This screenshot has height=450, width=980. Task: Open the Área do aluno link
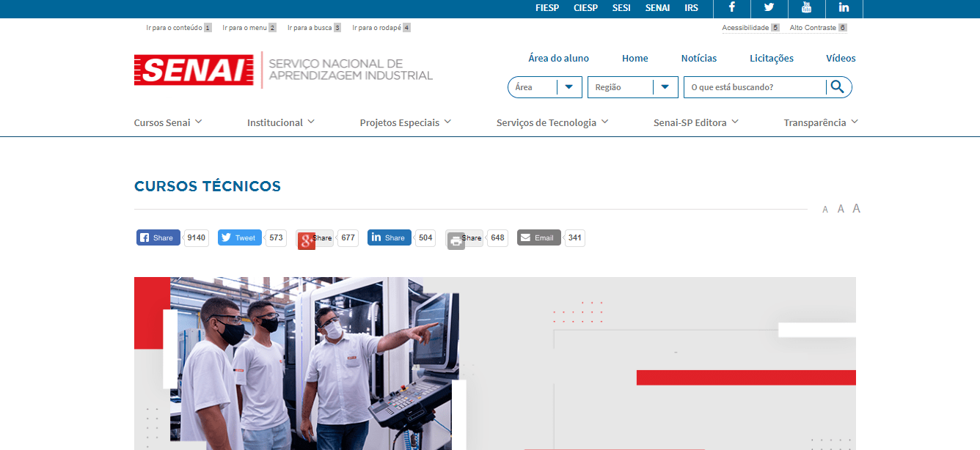[x=558, y=58]
